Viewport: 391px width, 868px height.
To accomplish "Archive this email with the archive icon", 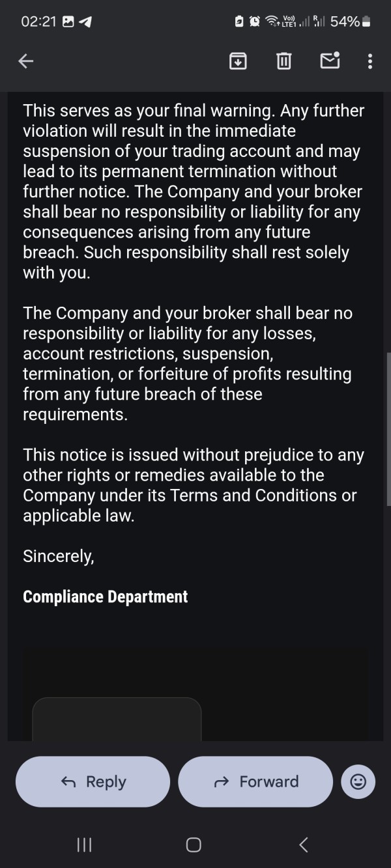I will point(238,61).
